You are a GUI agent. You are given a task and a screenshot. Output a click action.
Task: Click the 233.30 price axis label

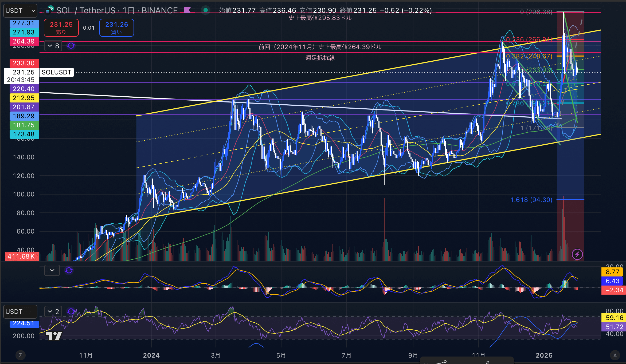tap(24, 63)
